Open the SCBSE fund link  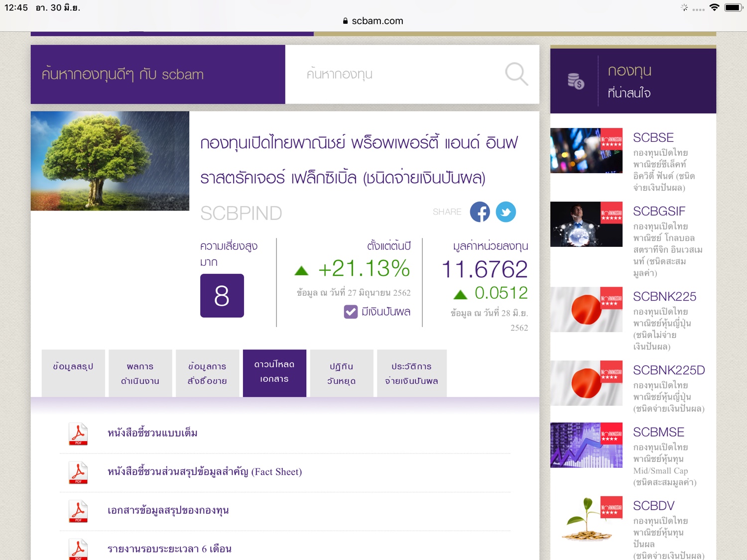653,137
